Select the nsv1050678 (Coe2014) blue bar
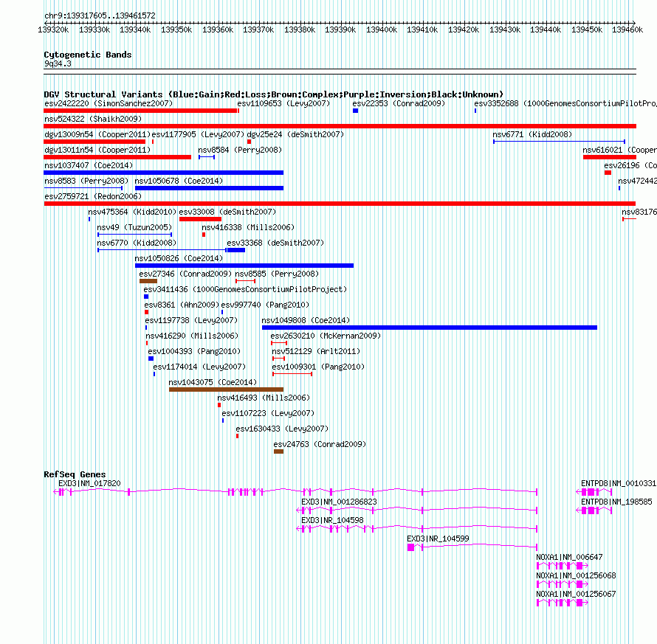Image resolution: width=657 pixels, height=644 pixels. click(x=209, y=188)
